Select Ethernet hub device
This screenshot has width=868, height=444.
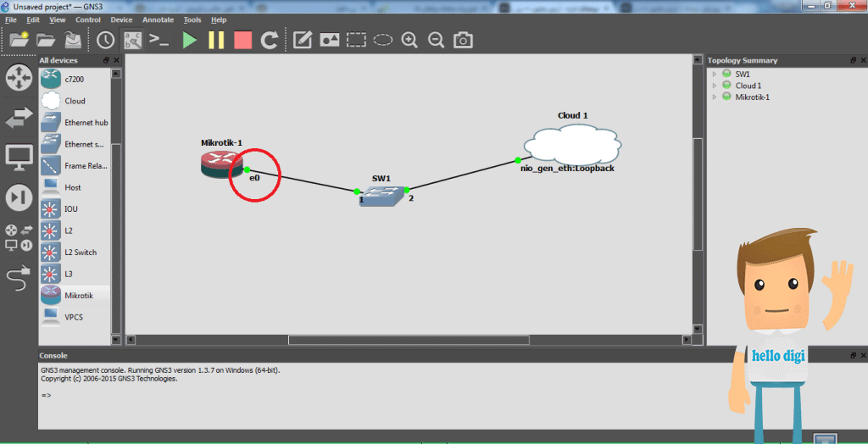[x=75, y=122]
